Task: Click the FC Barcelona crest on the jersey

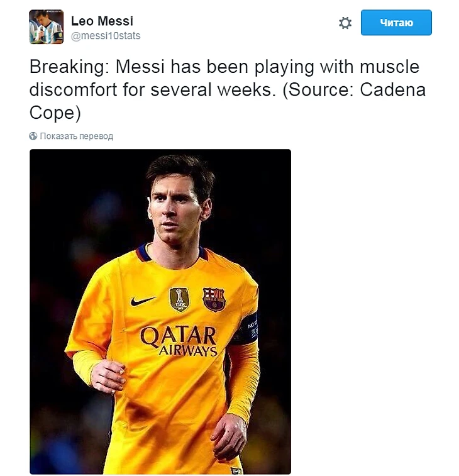Action: click(x=214, y=299)
